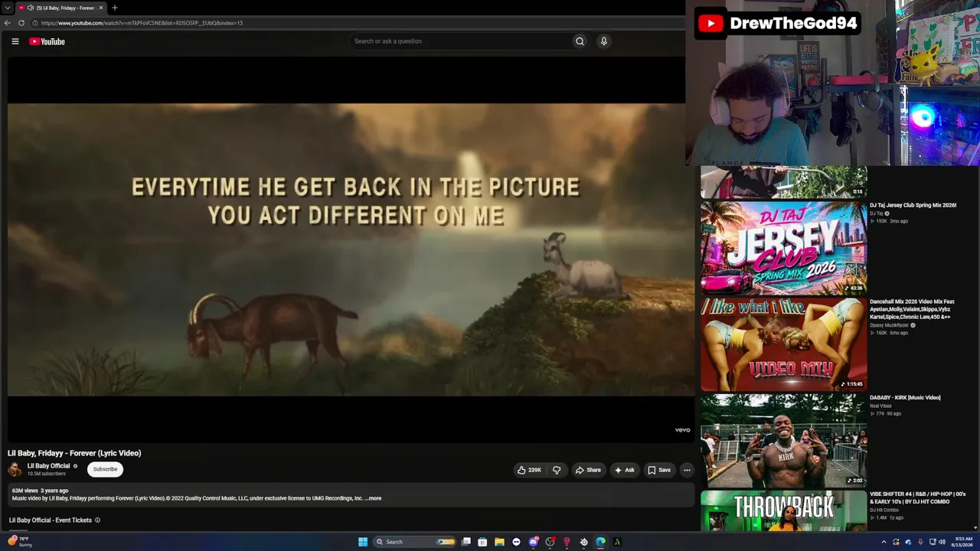
Task: Open Lil Baby Official channel name link
Action: pyautogui.click(x=48, y=466)
